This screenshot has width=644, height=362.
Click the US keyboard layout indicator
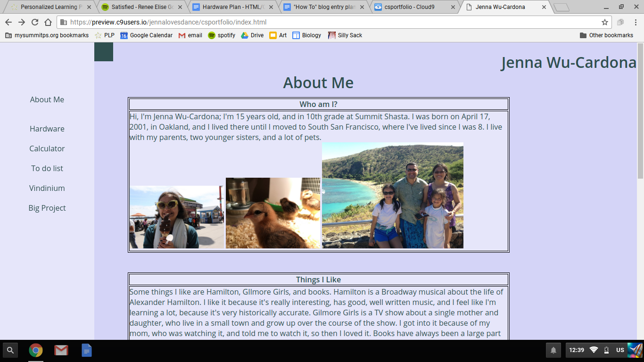coord(620,350)
